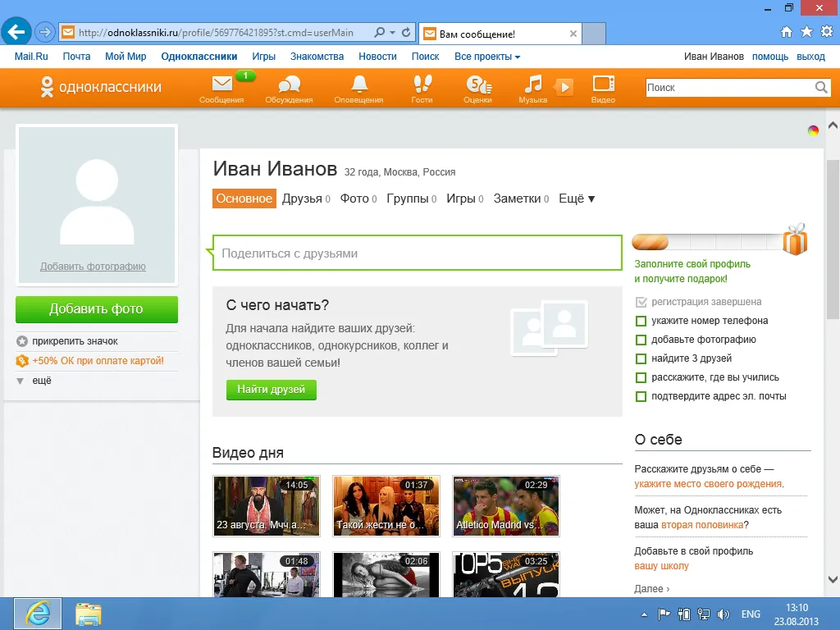Check найдите 3 друзей box
The image size is (840, 630).
(x=641, y=358)
